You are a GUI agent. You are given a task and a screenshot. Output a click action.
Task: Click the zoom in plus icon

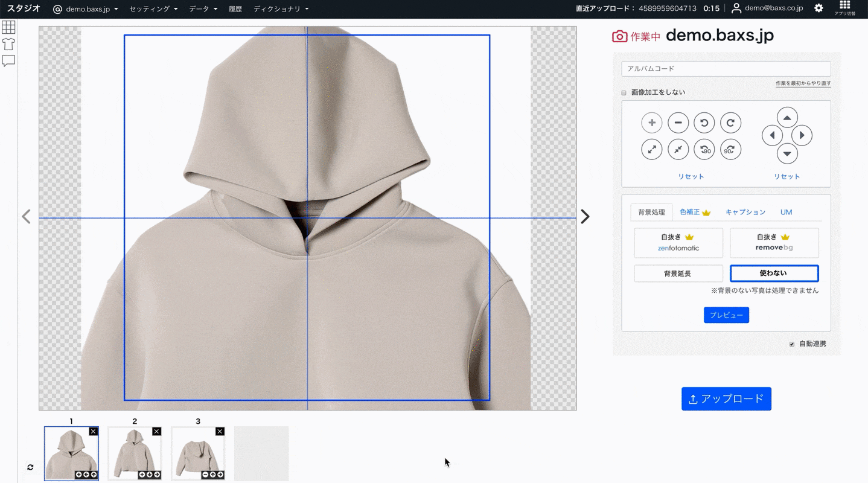click(x=651, y=123)
